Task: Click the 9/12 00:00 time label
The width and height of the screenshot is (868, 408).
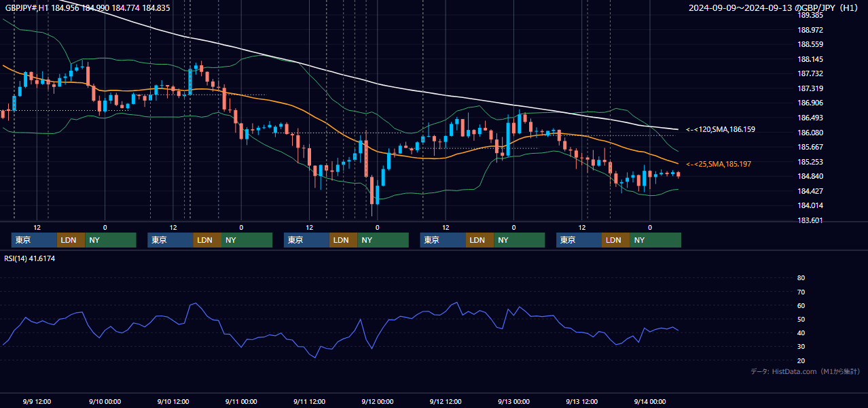Action: click(x=377, y=401)
